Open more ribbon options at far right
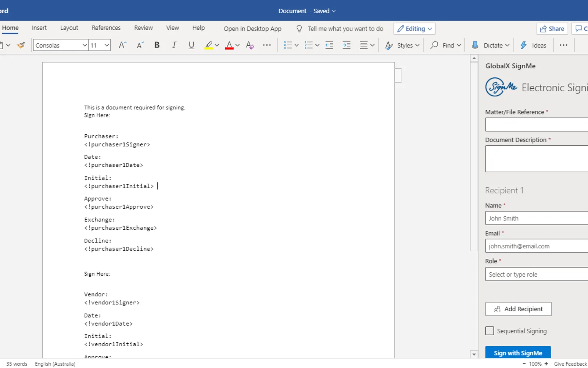This screenshot has width=588, height=368. point(563,45)
